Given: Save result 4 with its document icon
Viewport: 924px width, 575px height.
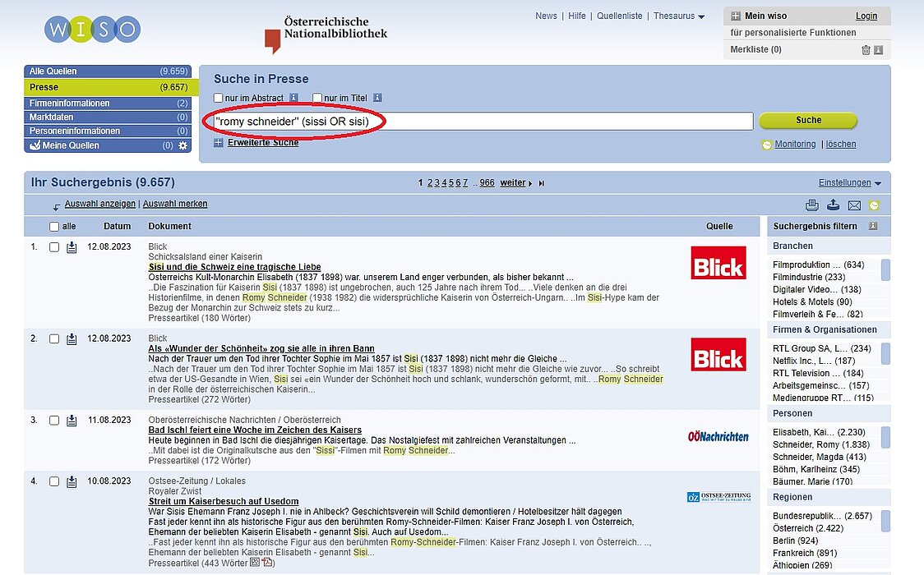Looking at the screenshot, I should point(72,481).
